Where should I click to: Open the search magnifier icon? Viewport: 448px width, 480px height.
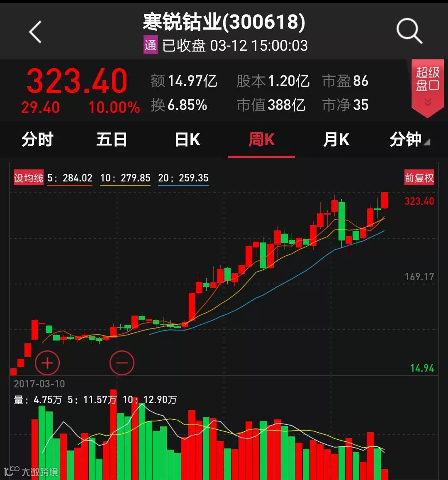tap(409, 31)
